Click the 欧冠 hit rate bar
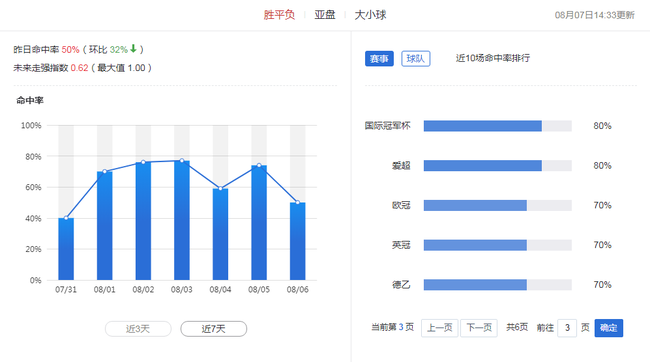The width and height of the screenshot is (650, 362). tap(497, 205)
